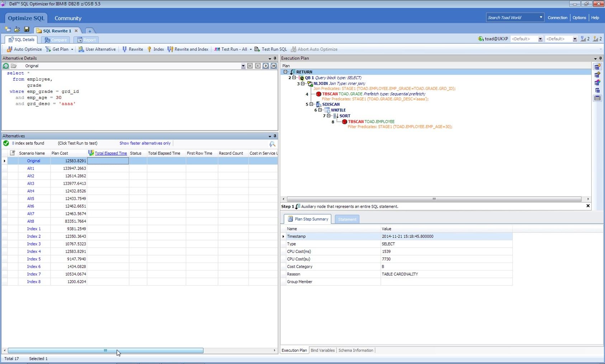The height and width of the screenshot is (364, 605).
Task: Open Get Plan dropdown arrow
Action: click(x=72, y=49)
